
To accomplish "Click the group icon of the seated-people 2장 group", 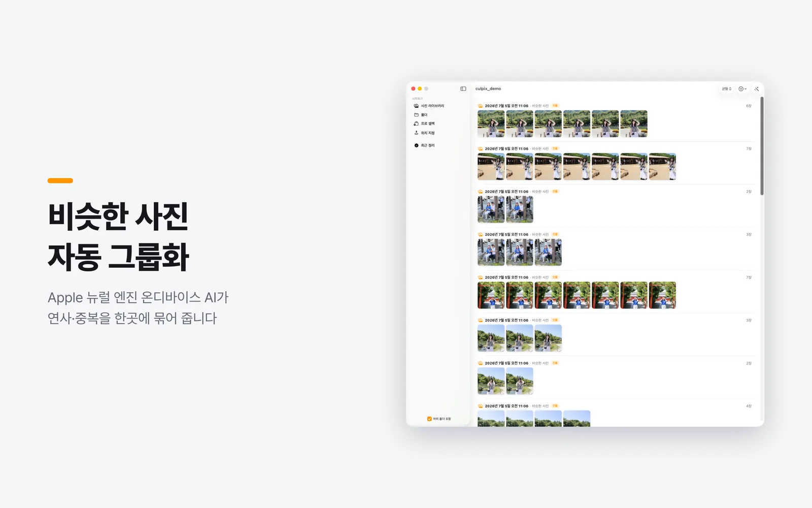I will click(480, 192).
